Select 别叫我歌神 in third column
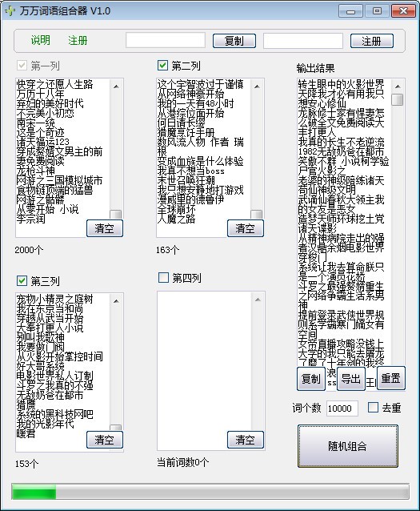Screen dimensions: 420x511 40,338
